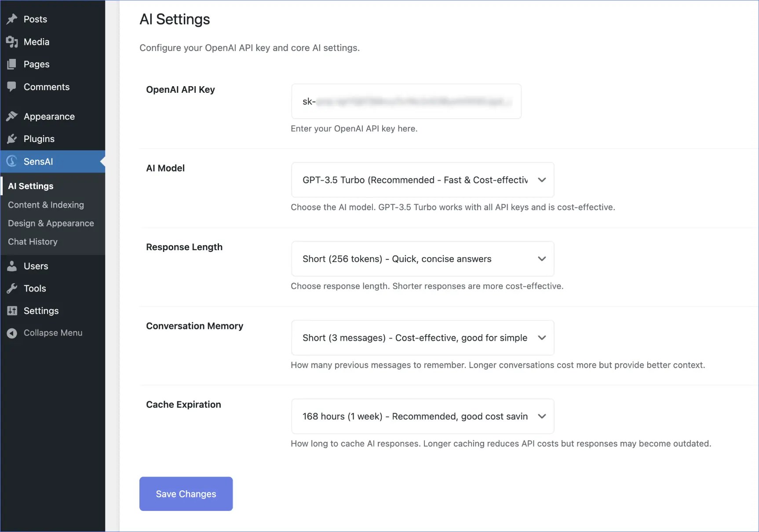Click the Posts pushpin icon
759x532 pixels.
[x=12, y=19]
